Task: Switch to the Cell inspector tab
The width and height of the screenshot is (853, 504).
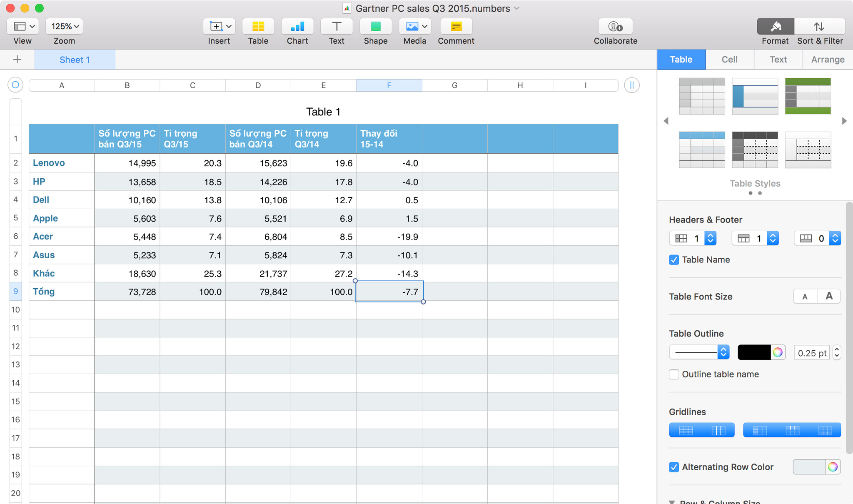Action: pos(730,60)
